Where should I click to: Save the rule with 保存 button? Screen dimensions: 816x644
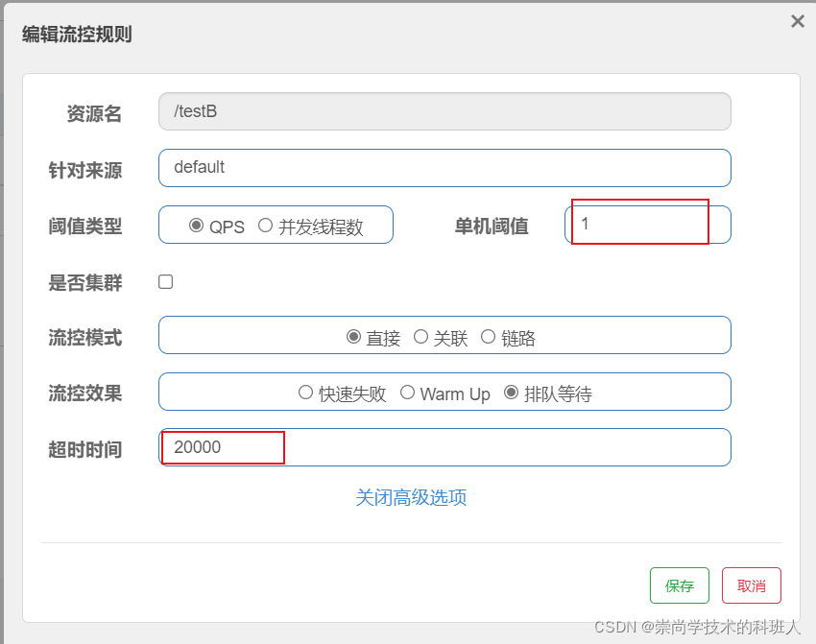(x=679, y=585)
